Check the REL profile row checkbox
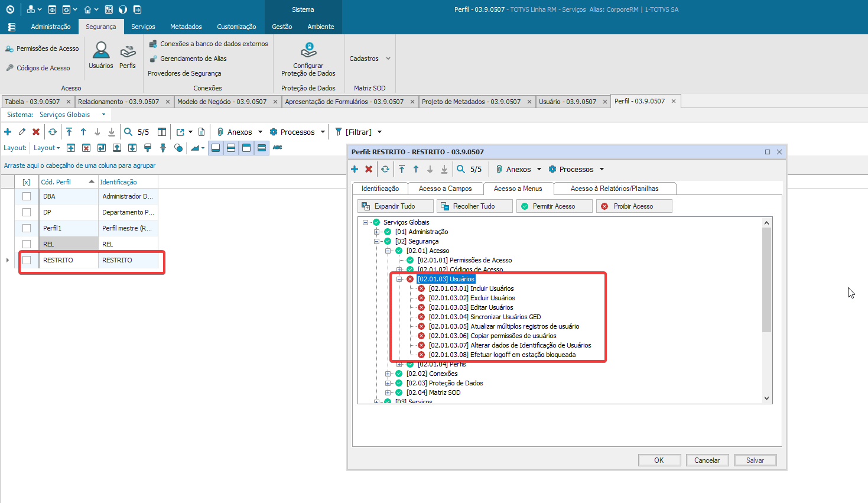The width and height of the screenshot is (868, 503). coord(27,244)
